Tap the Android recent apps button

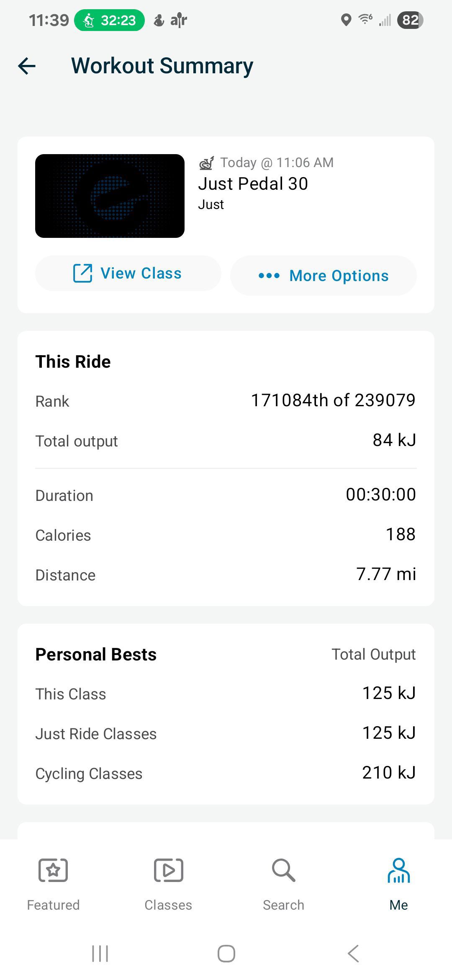click(x=100, y=954)
